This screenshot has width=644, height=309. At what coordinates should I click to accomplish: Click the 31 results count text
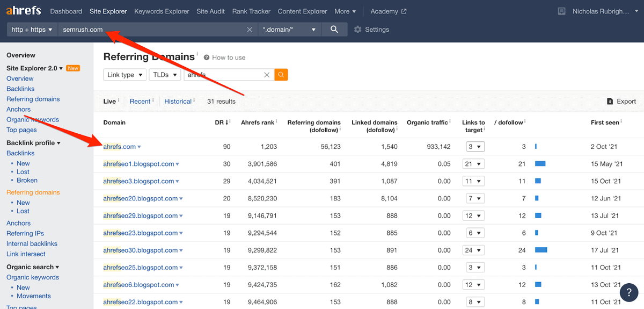point(221,101)
